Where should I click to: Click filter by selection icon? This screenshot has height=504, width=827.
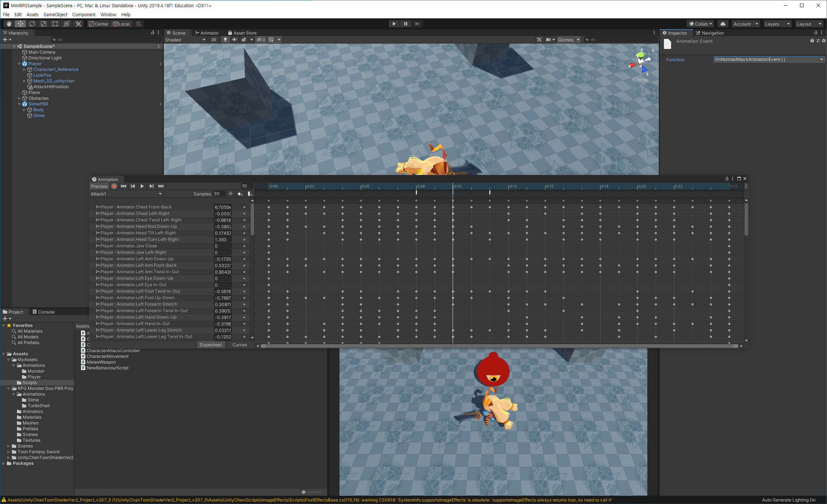coord(231,194)
